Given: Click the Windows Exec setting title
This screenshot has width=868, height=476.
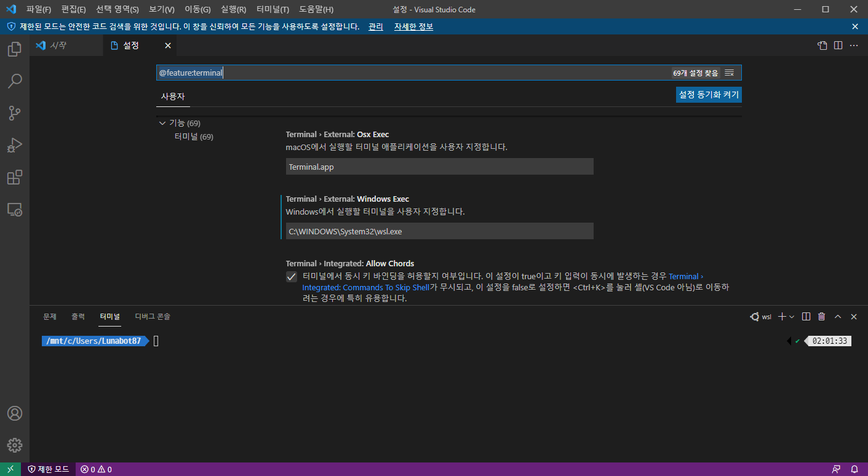Looking at the screenshot, I should pyautogui.click(x=348, y=199).
